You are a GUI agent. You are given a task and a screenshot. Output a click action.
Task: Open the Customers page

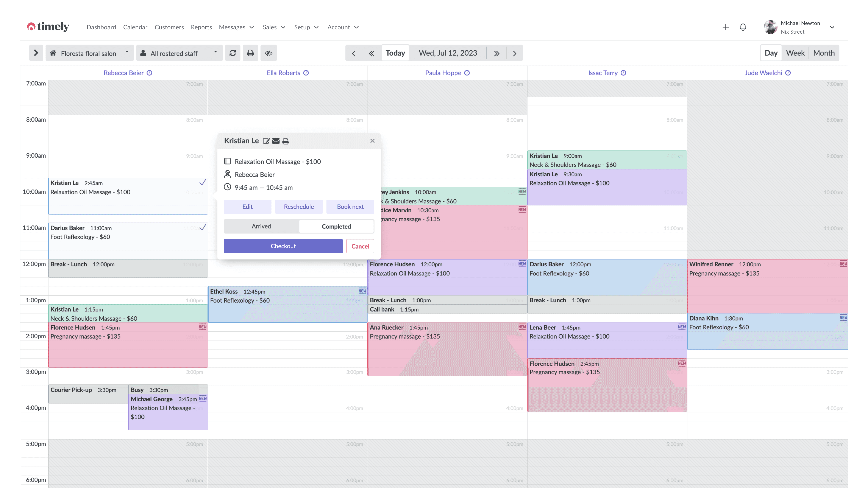(x=169, y=27)
